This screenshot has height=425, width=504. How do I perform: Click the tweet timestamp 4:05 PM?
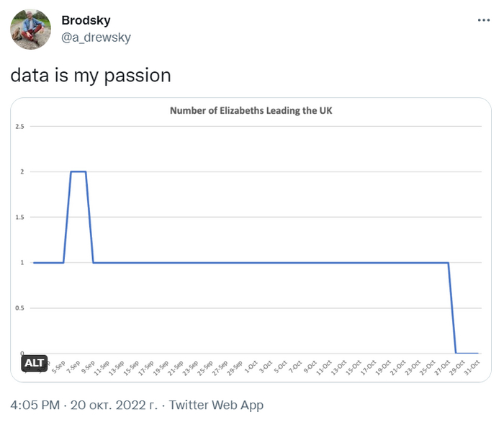click(35, 405)
